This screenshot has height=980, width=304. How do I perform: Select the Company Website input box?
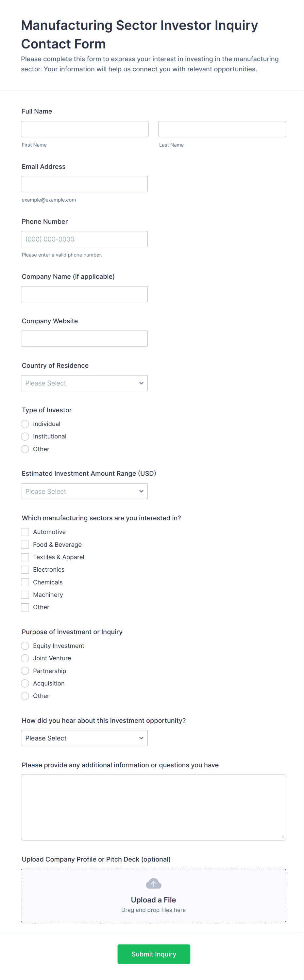click(x=84, y=339)
